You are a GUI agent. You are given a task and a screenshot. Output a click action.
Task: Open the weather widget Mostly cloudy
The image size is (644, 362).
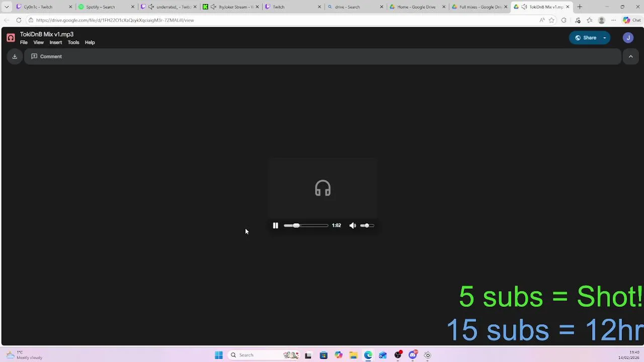[x=24, y=355]
